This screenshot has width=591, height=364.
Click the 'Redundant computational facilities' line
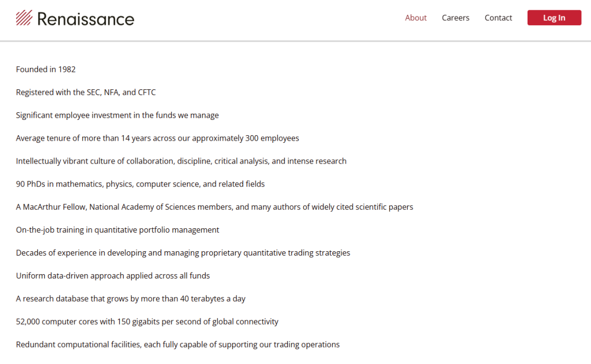point(177,345)
